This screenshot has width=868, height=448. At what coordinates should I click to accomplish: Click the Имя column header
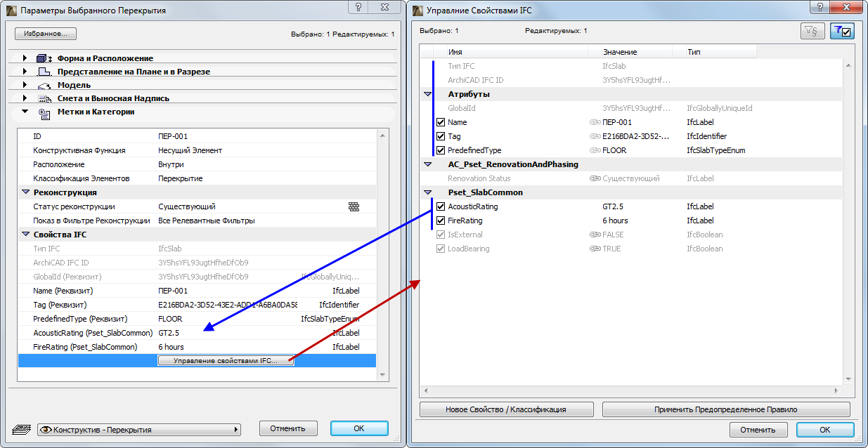(x=517, y=52)
